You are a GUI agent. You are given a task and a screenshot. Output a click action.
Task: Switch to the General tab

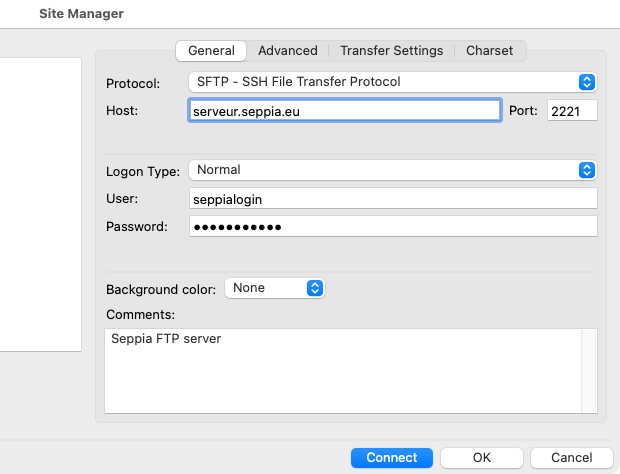211,50
